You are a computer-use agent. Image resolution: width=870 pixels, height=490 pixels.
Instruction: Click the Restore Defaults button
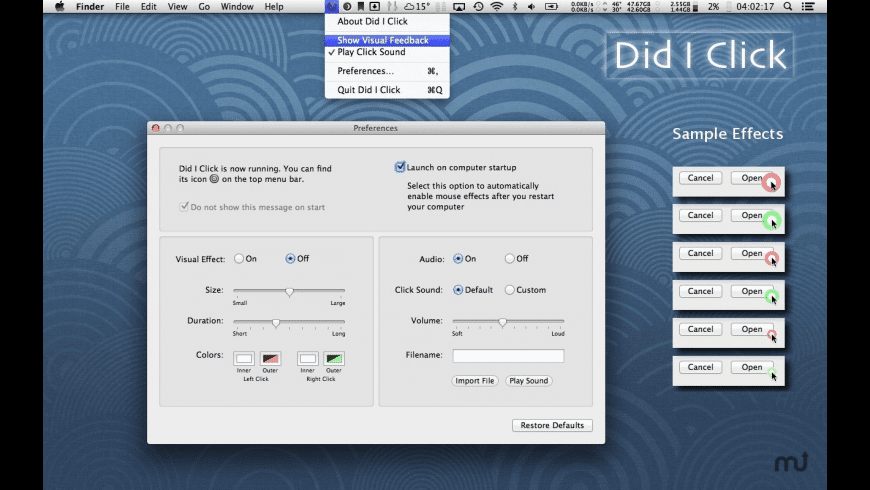[552, 425]
